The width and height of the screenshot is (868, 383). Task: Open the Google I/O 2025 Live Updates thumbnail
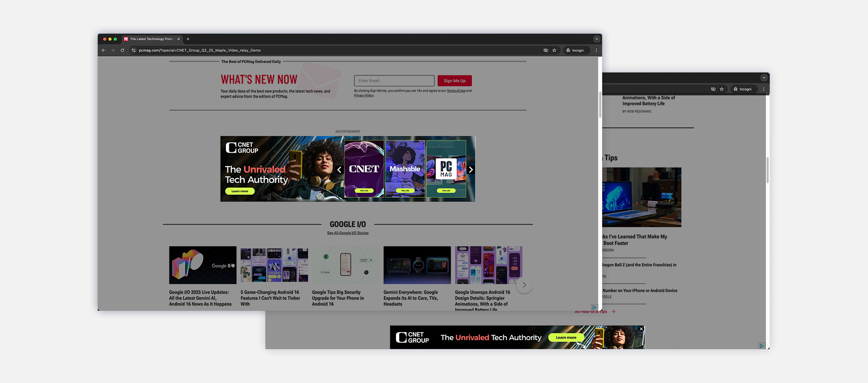203,265
